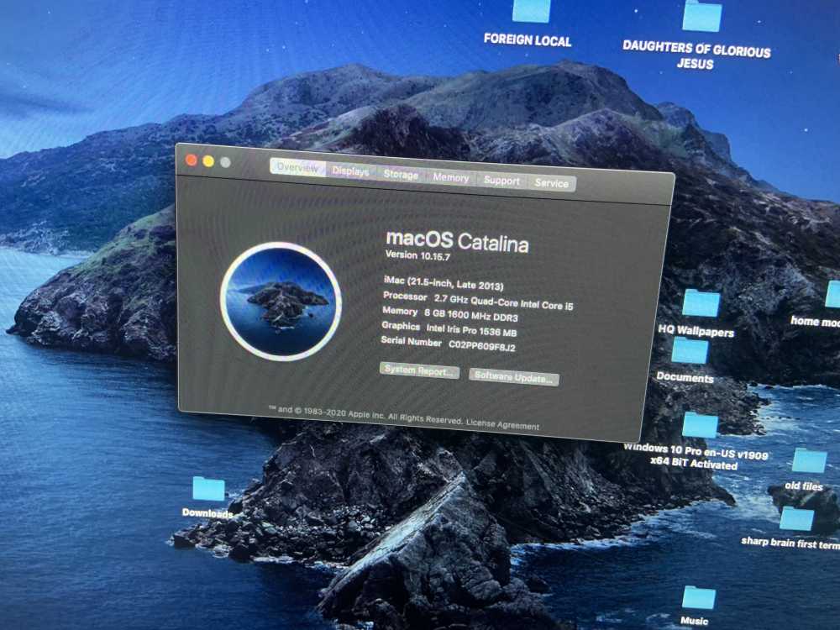Select the old files folder label
Viewport: 840px width, 630px height.
(x=804, y=486)
